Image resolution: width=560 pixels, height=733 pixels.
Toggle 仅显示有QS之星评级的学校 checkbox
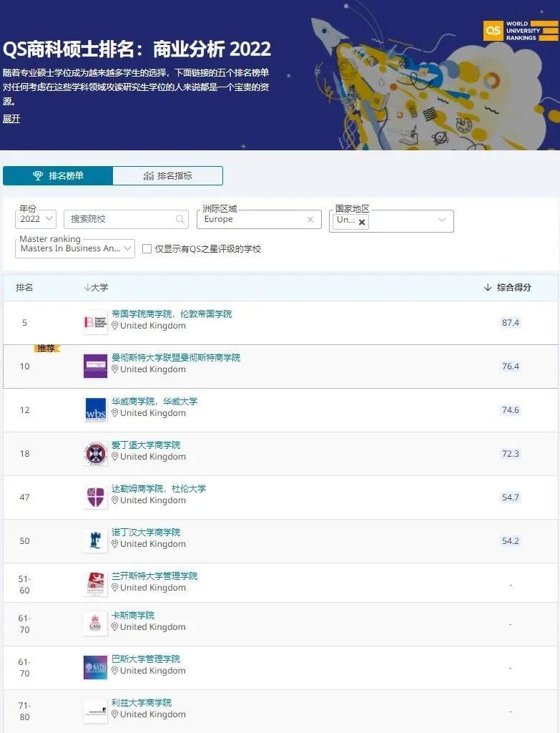147,248
